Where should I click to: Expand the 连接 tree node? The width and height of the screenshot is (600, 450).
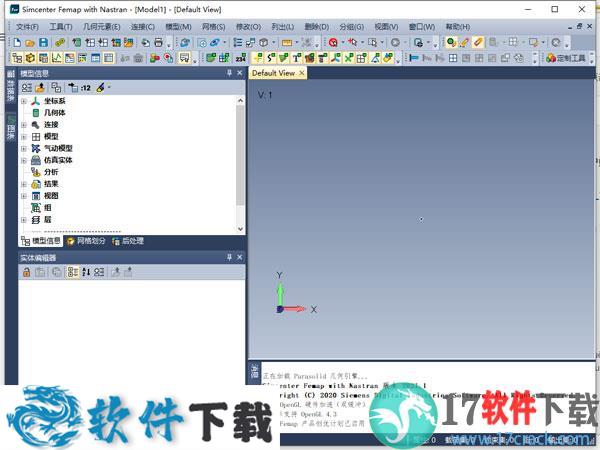coord(24,125)
